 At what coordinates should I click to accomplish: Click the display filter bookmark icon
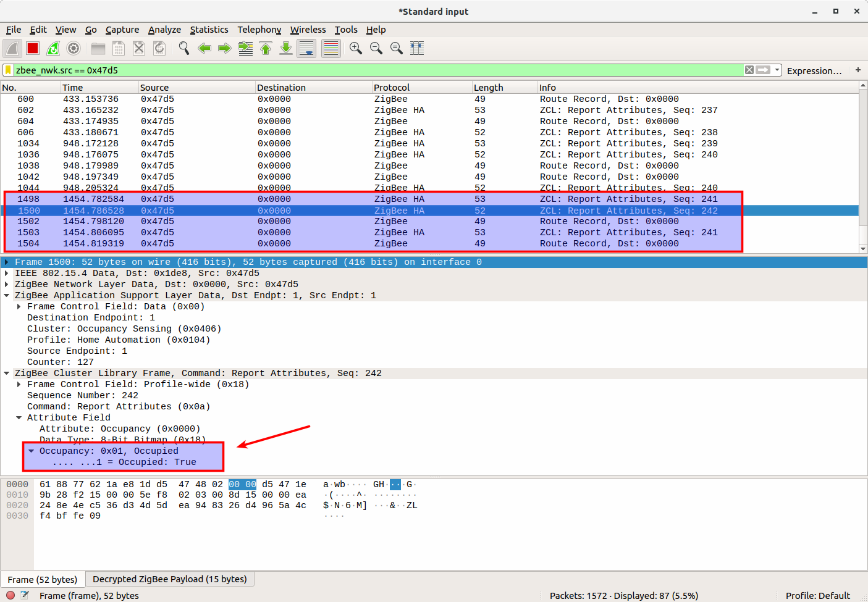9,70
